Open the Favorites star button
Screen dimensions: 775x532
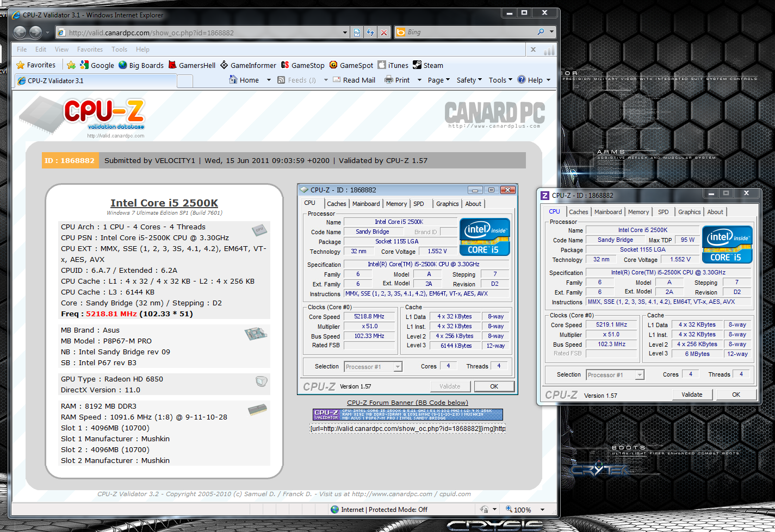(36, 65)
